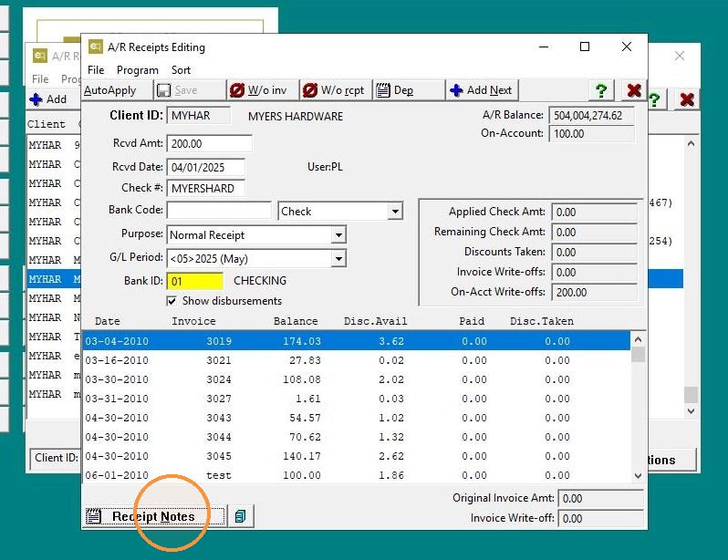Select invoice 3043 row
The height and width of the screenshot is (560, 728).
356,418
